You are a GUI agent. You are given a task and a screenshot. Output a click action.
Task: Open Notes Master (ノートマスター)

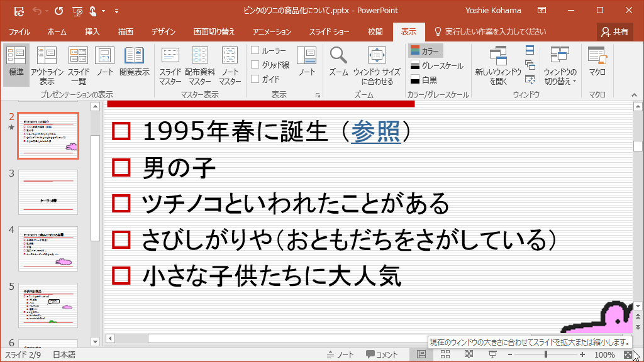[230, 65]
